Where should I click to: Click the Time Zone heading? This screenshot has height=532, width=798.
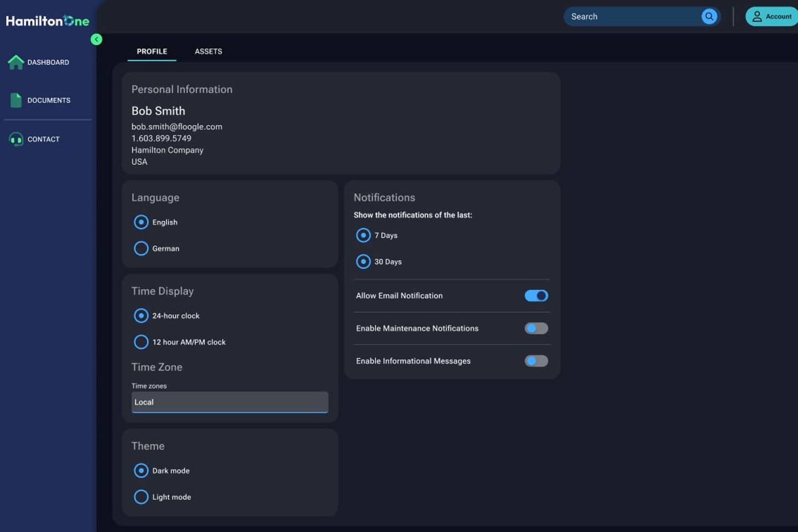[x=157, y=367]
